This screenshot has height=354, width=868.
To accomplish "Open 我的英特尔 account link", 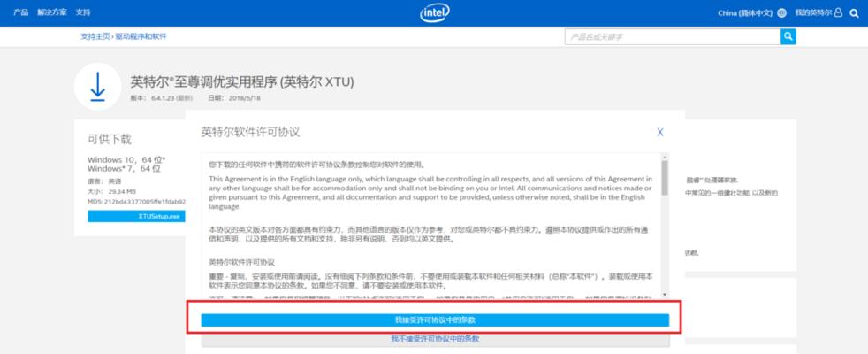I will tap(813, 12).
